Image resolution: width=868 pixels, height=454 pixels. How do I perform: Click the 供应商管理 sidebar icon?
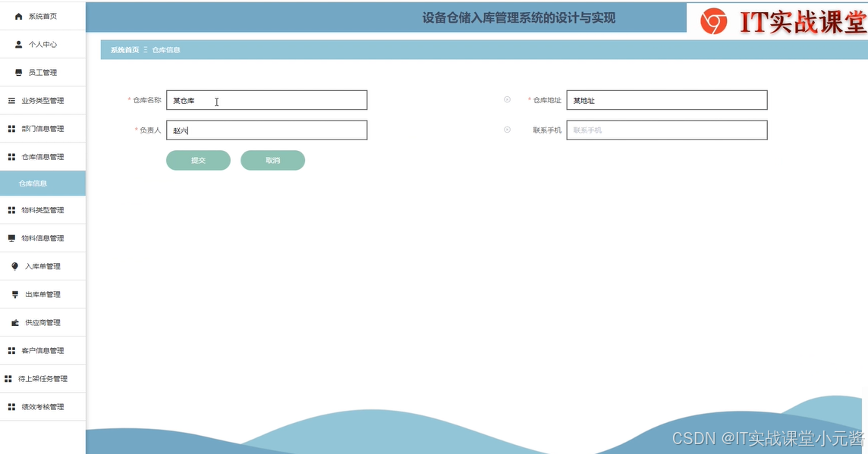tap(15, 322)
